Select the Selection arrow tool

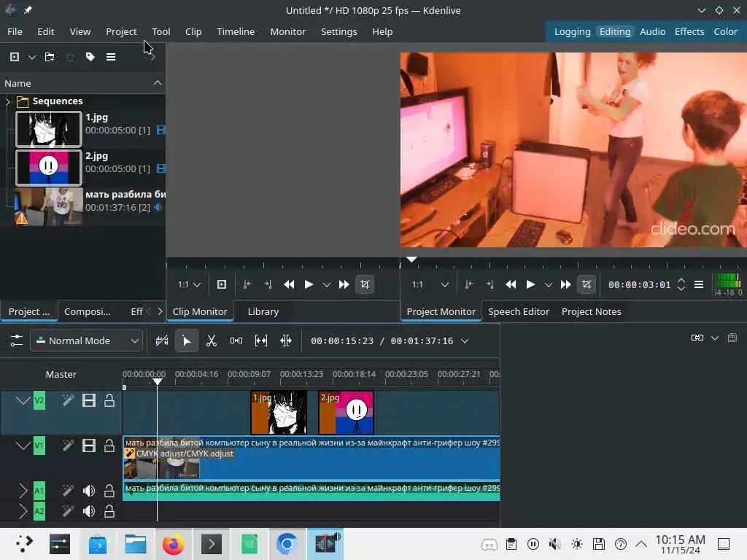click(x=186, y=341)
